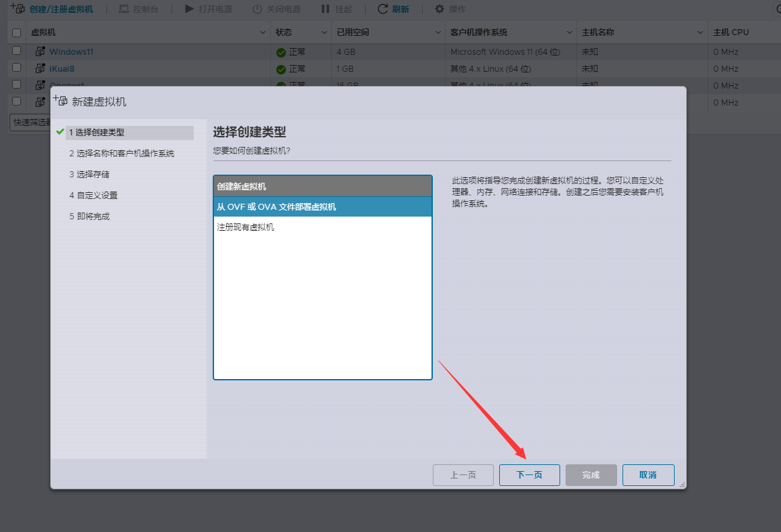
Task: Refresh the list with the 刷新 icon
Action: point(383,9)
